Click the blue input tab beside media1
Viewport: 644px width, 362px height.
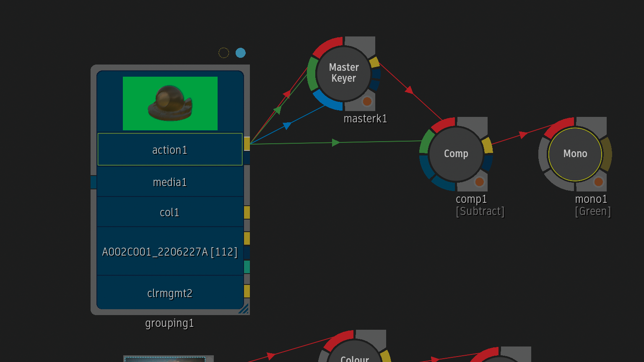click(93, 182)
